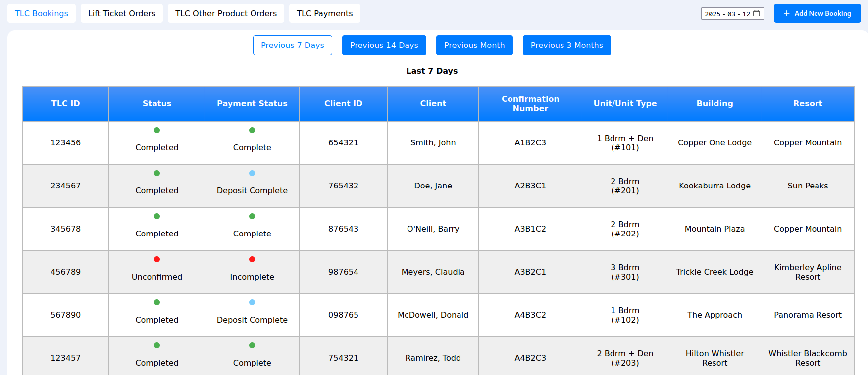Click the Add New Booking button
868x375 pixels.
817,13
